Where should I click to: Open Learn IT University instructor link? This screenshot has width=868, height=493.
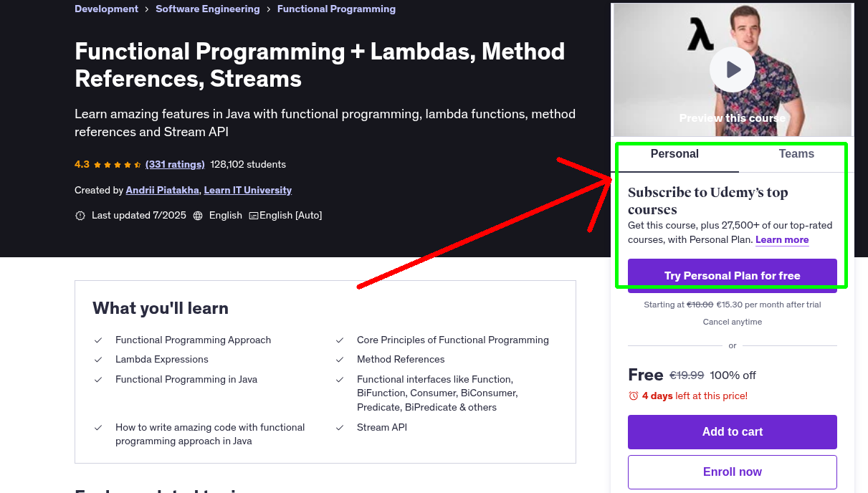tap(248, 190)
